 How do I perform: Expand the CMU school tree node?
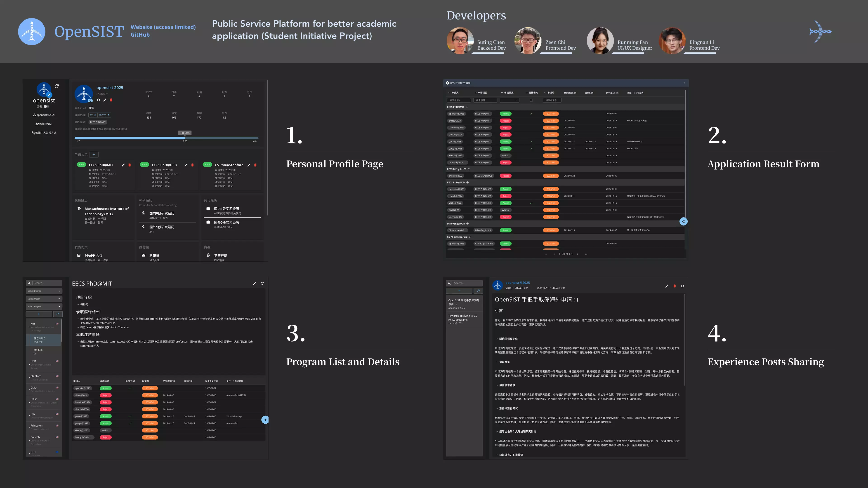point(29,389)
